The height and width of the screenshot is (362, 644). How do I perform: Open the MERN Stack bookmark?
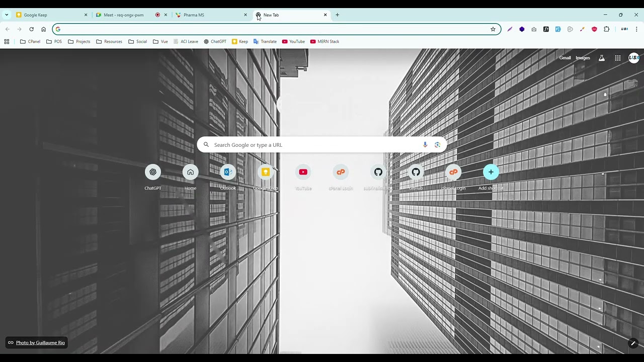325,42
